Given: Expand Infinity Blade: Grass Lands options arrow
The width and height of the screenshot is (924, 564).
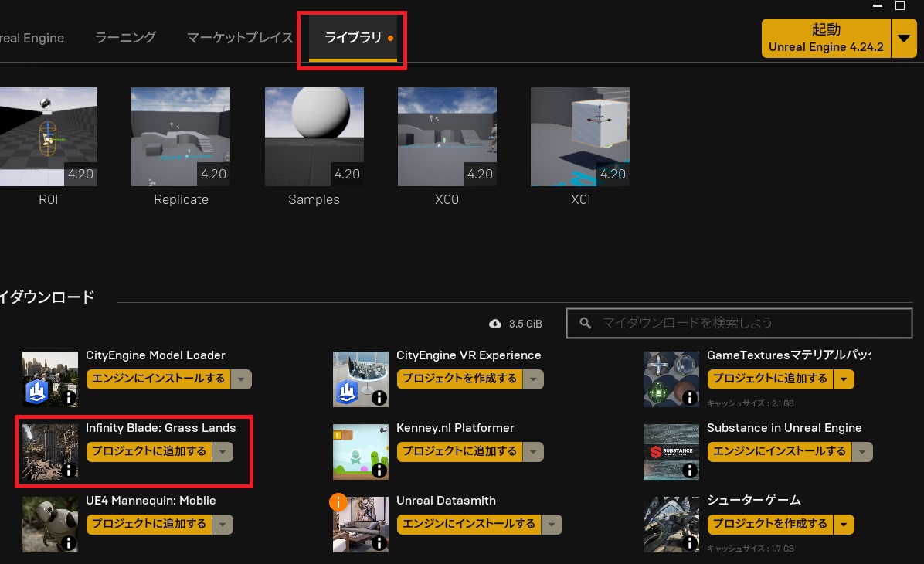Looking at the screenshot, I should (223, 451).
